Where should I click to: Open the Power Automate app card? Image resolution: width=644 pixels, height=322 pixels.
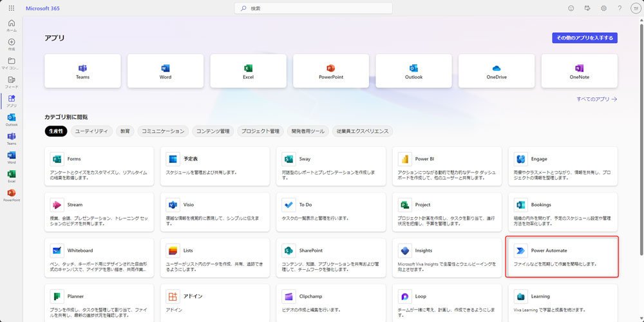[x=563, y=257]
